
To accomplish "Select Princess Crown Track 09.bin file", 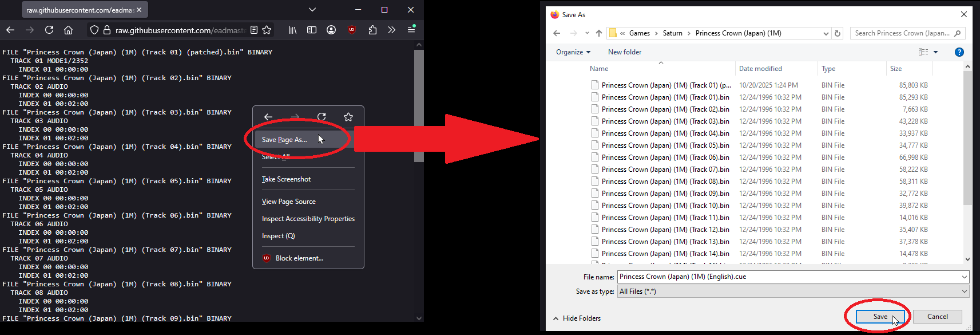I will tap(759, 194).
